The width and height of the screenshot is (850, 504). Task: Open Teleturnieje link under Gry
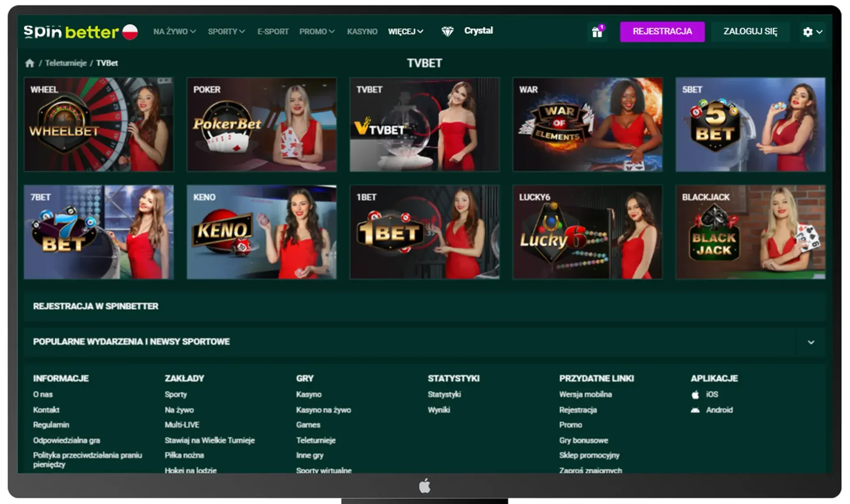316,440
